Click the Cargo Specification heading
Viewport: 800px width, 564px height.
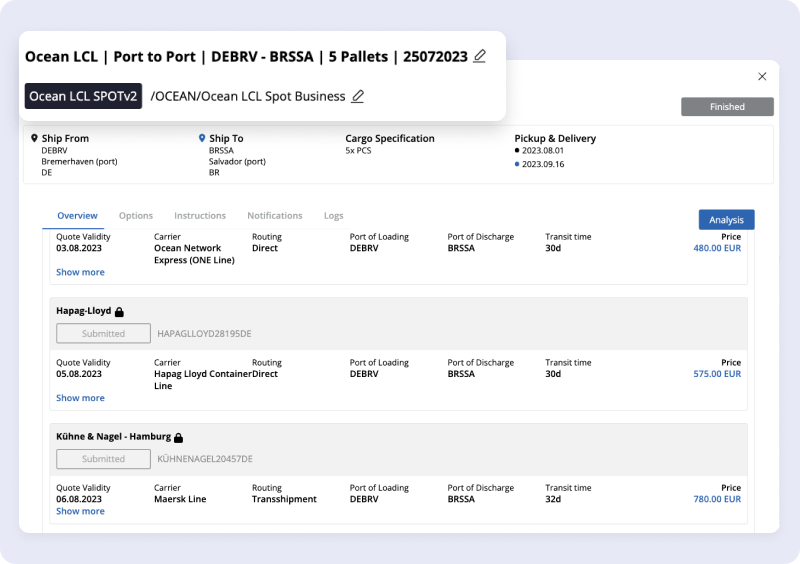tap(390, 138)
